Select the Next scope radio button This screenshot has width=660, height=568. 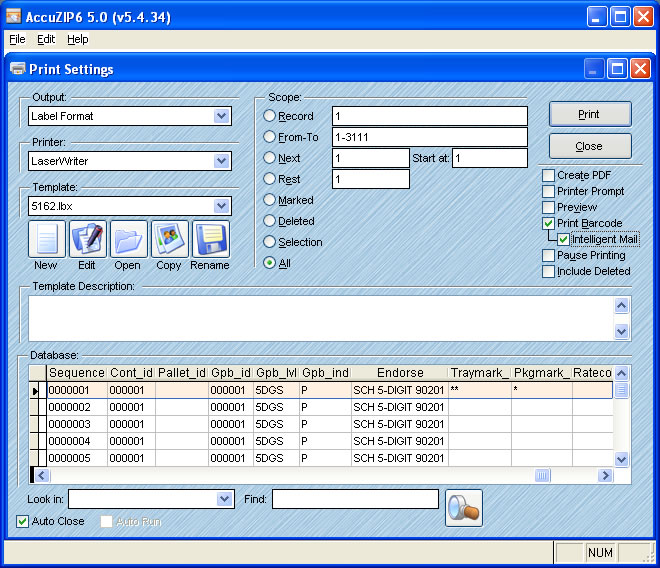tap(269, 158)
